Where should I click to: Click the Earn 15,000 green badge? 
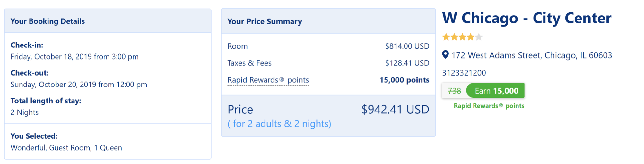[x=495, y=91]
